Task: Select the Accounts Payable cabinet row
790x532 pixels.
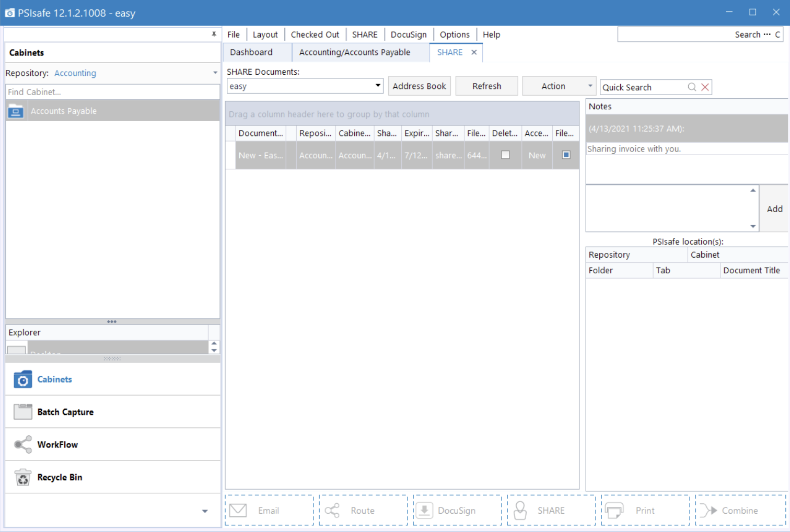Action: coord(113,111)
